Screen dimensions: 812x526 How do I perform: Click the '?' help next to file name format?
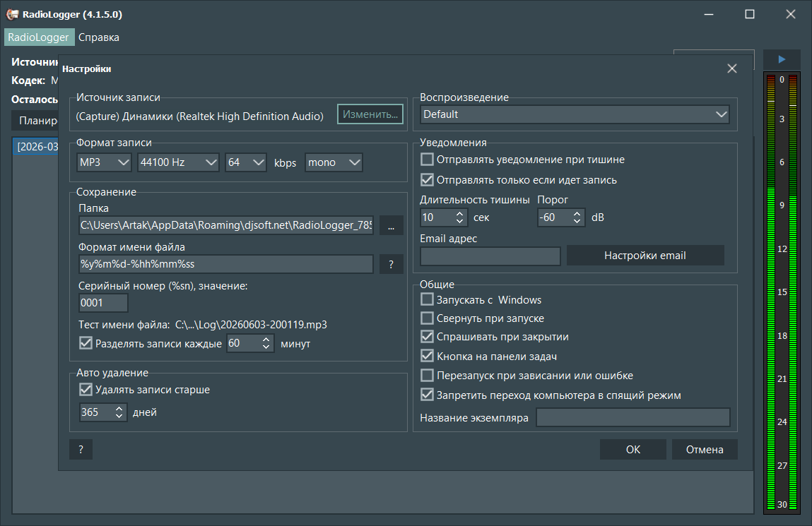391,264
